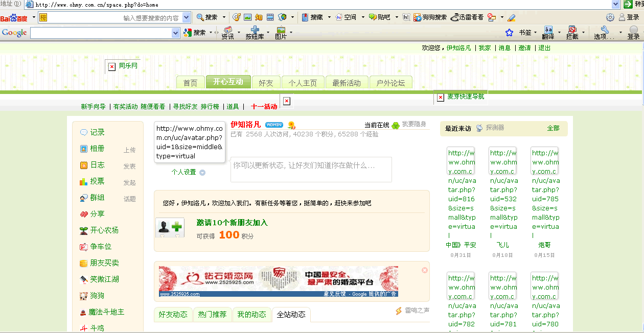Select the 好友动态 feed tab
Viewport: 644px width, 333px height.
tap(173, 315)
